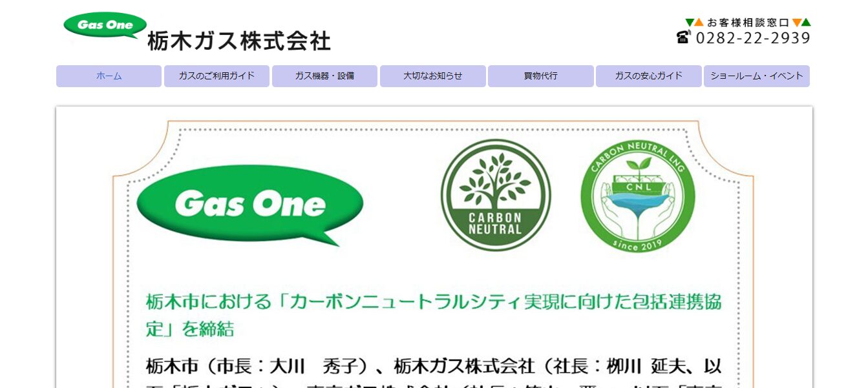This screenshot has height=388, width=868.
Task: Click the telephone icon beside phone number
Action: [x=684, y=37]
